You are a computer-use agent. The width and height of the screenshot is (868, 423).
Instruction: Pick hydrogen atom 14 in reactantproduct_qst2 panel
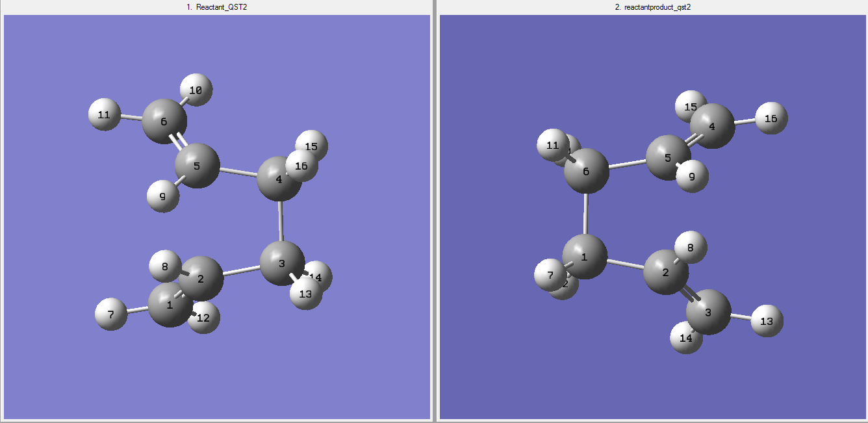click(x=686, y=338)
